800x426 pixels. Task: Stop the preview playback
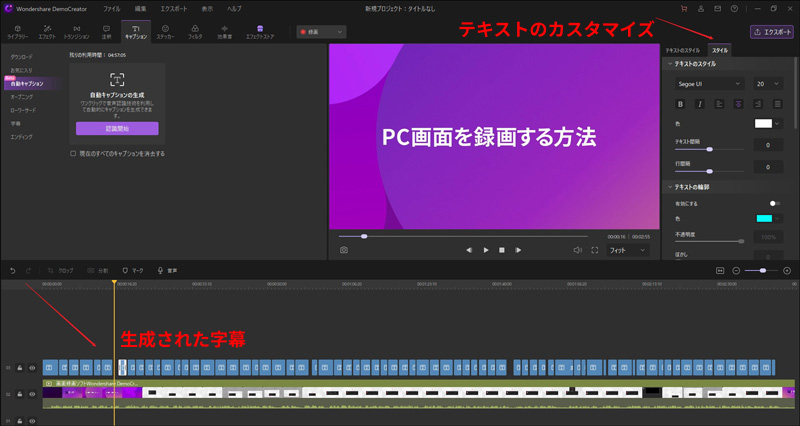click(502, 250)
